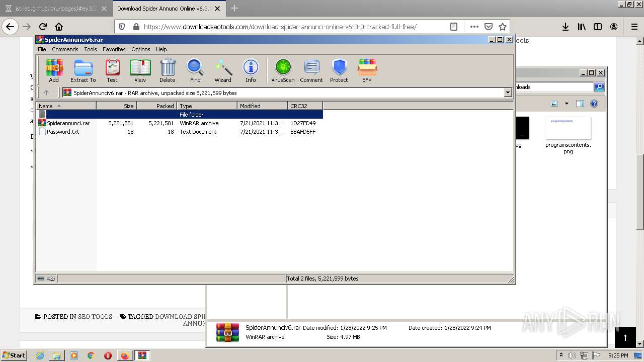644x362 pixels.
Task: Open the Favorites menu
Action: coord(114,49)
